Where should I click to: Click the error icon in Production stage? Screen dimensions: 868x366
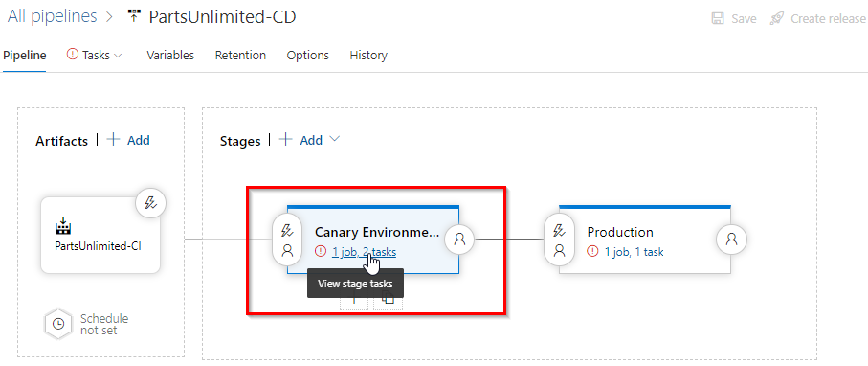click(593, 251)
